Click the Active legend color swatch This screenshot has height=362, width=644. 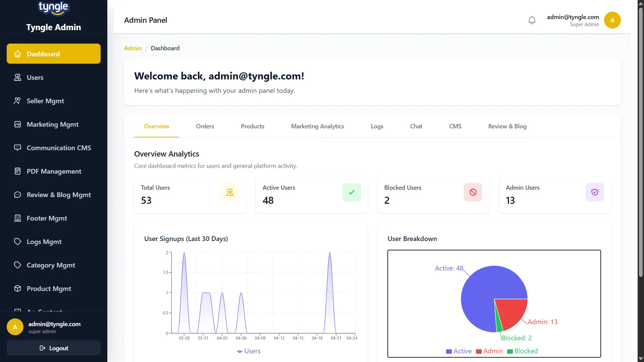[x=449, y=351]
